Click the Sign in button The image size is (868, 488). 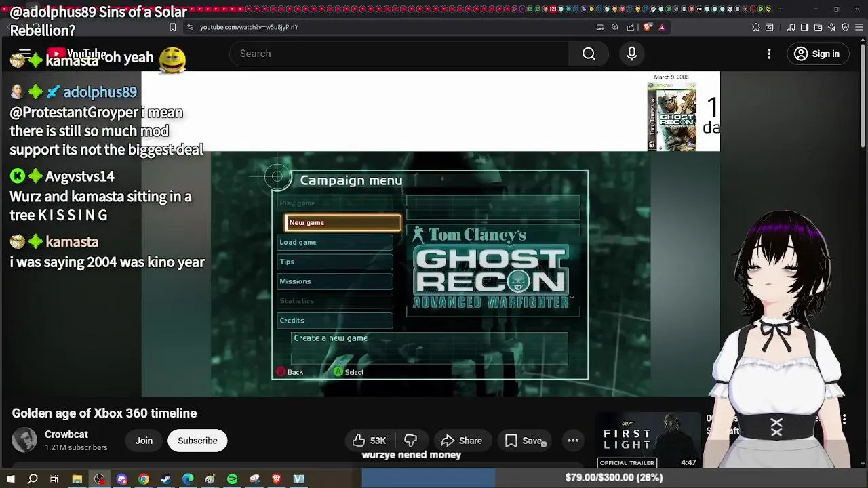point(817,54)
